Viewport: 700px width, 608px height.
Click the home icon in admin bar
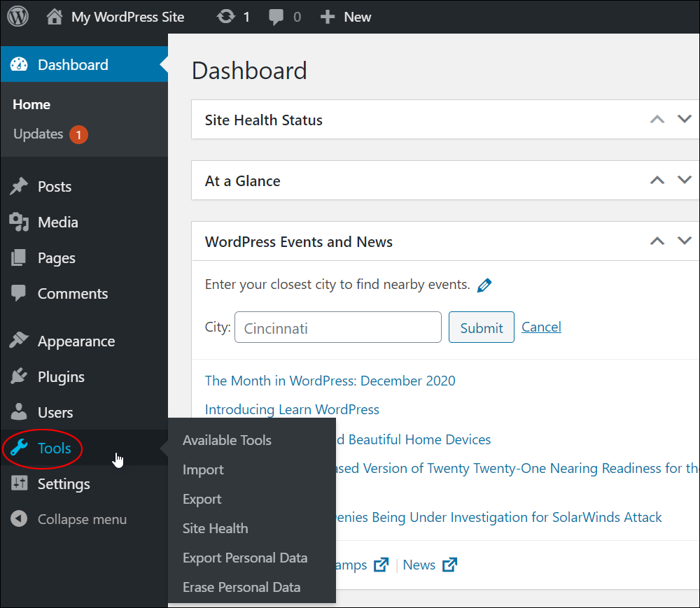point(54,17)
